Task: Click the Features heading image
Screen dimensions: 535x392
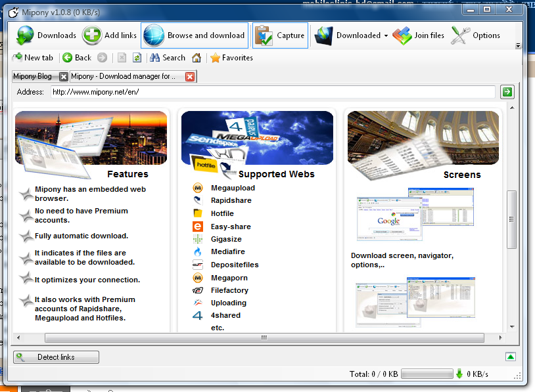Action: coord(91,138)
